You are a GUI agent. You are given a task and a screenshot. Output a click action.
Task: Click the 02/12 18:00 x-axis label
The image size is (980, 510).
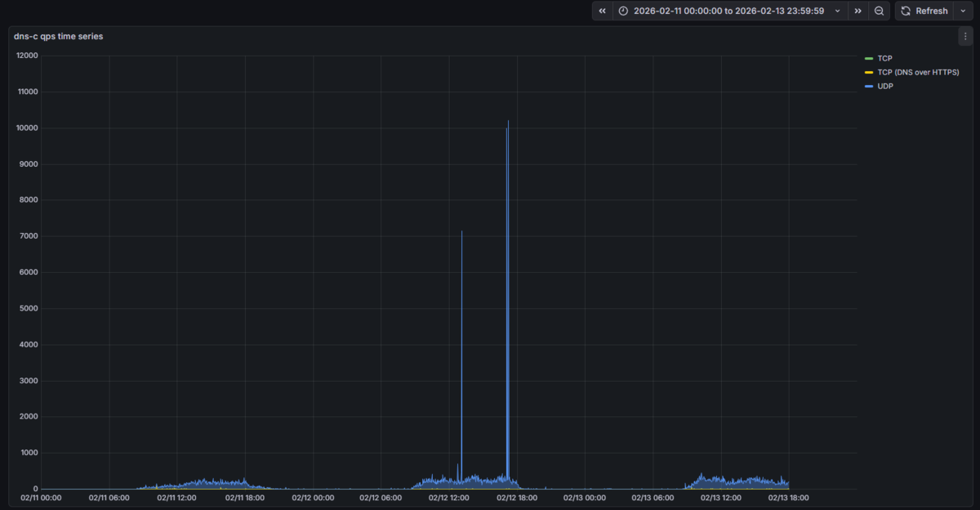(516, 497)
